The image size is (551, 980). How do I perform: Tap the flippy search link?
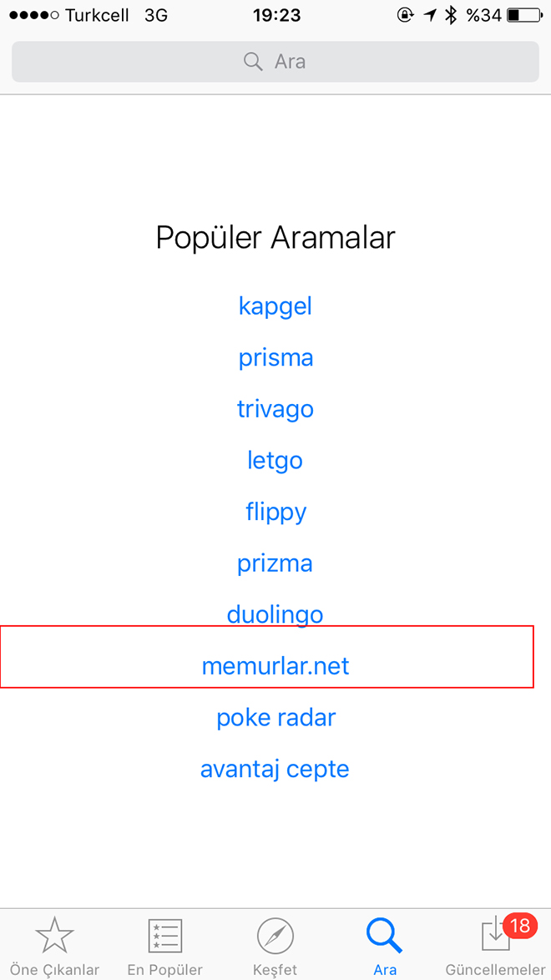tap(275, 513)
